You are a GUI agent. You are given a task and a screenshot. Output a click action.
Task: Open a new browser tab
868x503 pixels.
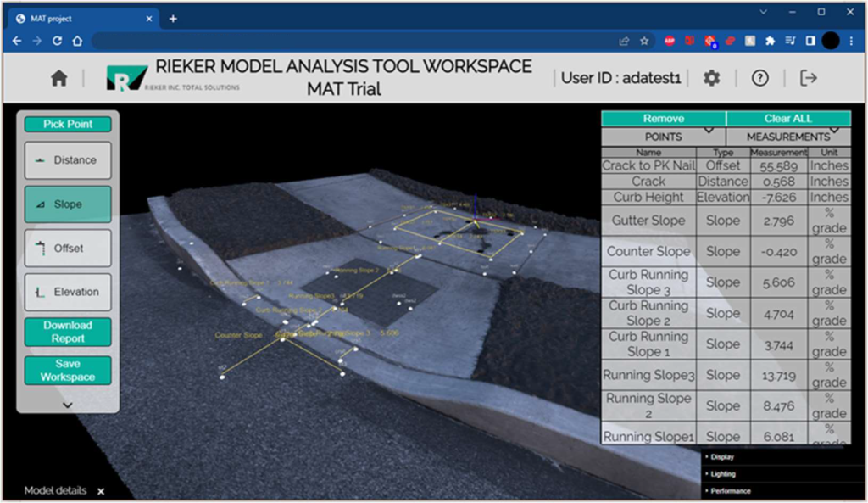click(x=173, y=19)
